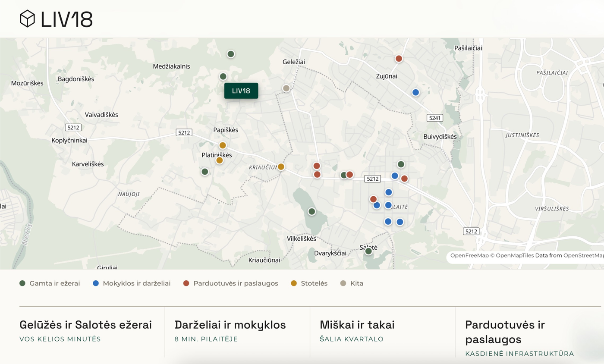Click the Karveliškės place label
The width and height of the screenshot is (604, 364).
pos(88,164)
